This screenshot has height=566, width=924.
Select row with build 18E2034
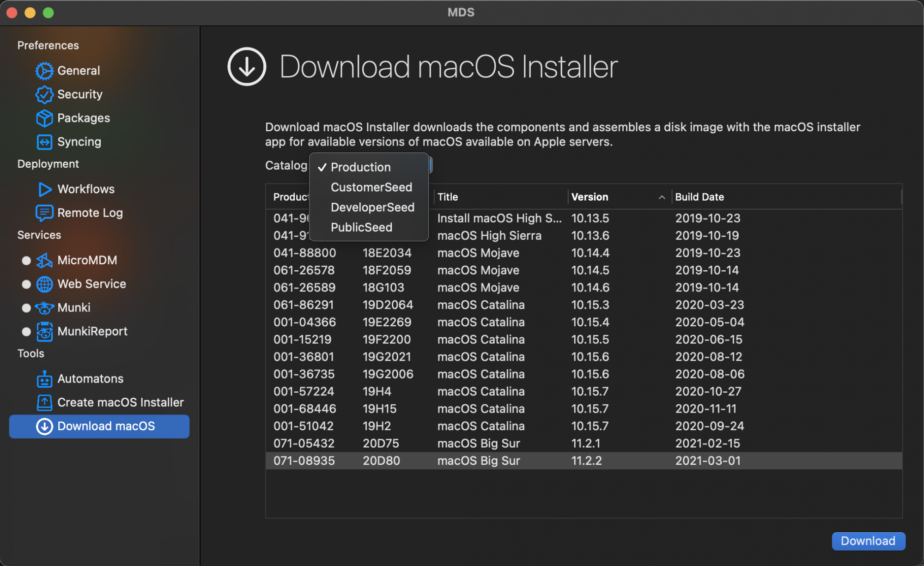tap(584, 253)
